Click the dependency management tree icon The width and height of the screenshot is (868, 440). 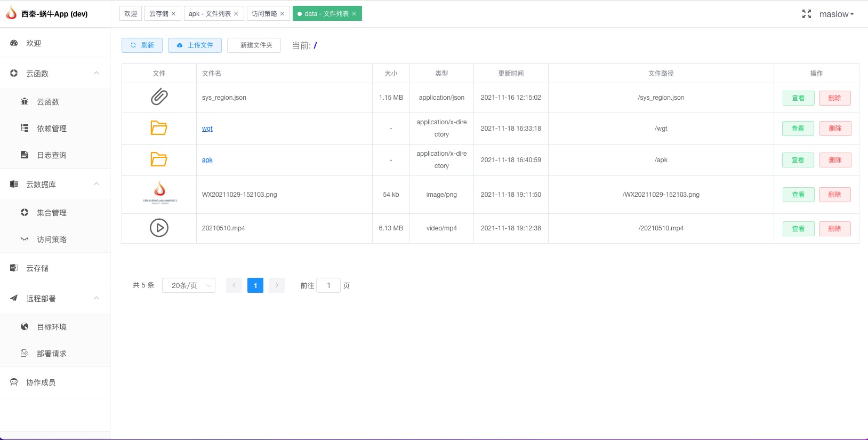click(25, 128)
